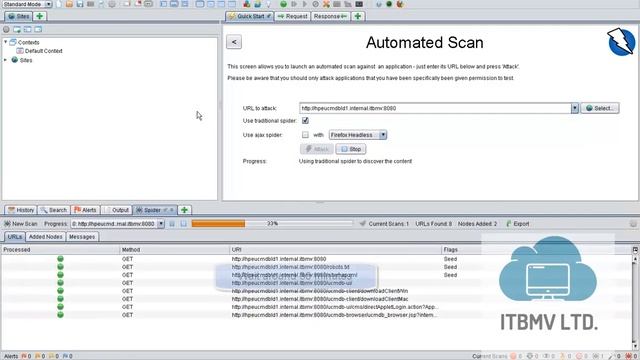Create a new session with the blank page icon

pyautogui.click(x=59, y=4)
